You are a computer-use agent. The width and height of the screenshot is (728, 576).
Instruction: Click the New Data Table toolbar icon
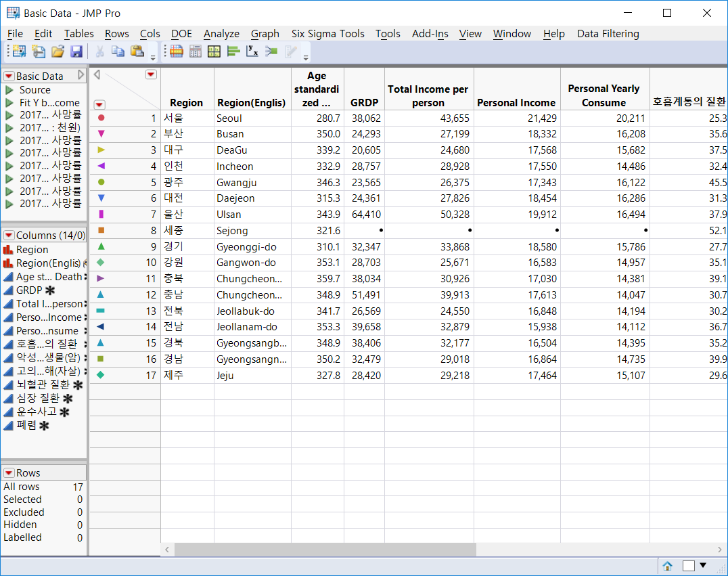click(18, 51)
